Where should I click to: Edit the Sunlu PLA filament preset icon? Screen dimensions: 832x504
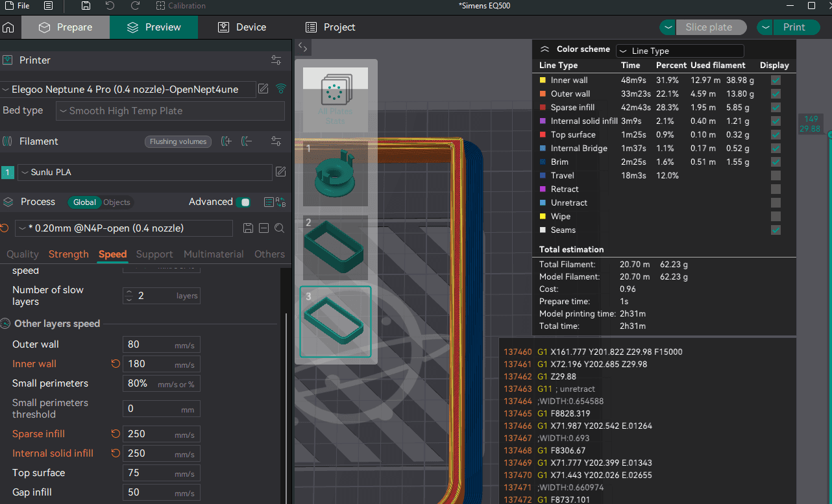point(280,172)
